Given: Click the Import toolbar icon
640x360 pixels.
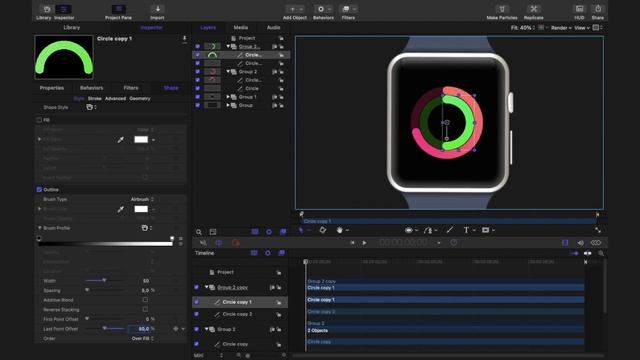Looking at the screenshot, I should (158, 9).
